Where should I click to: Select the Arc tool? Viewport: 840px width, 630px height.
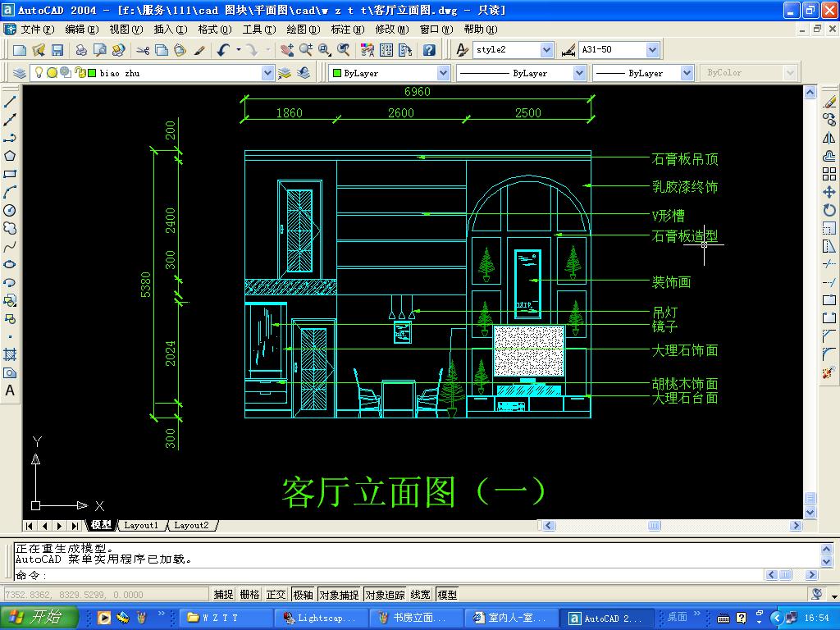(10, 192)
